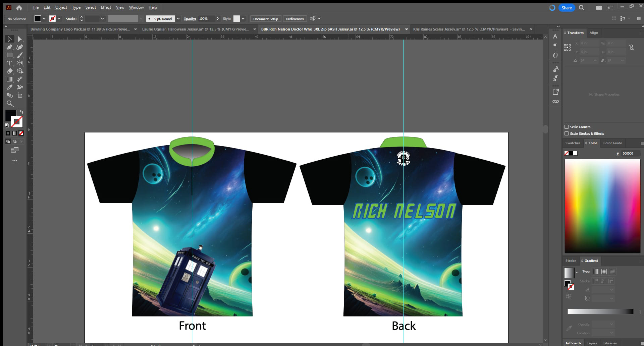The height and width of the screenshot is (346, 644).
Task: Open the File menu
Action: (x=35, y=7)
